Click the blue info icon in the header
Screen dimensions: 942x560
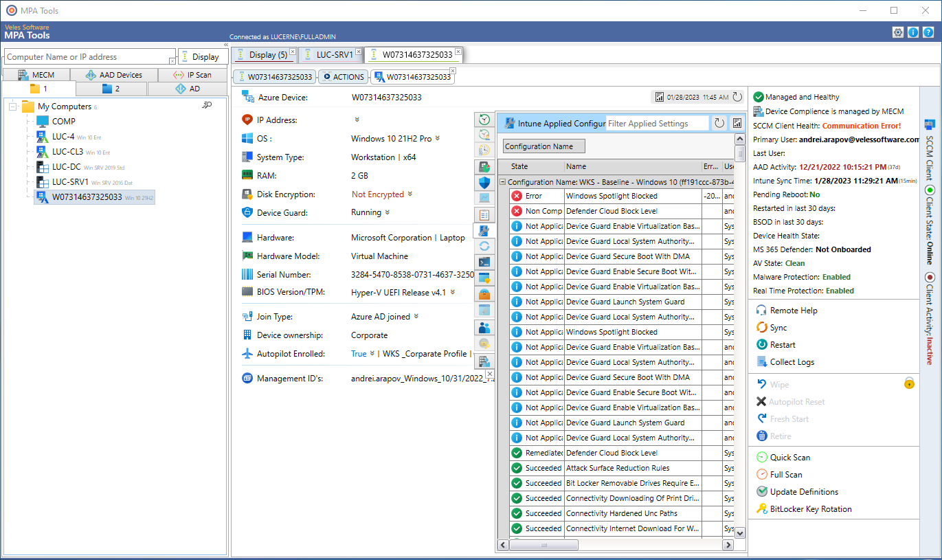tap(913, 32)
